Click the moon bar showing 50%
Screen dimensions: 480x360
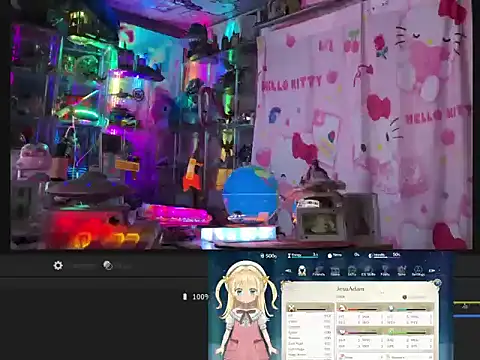[384, 255]
